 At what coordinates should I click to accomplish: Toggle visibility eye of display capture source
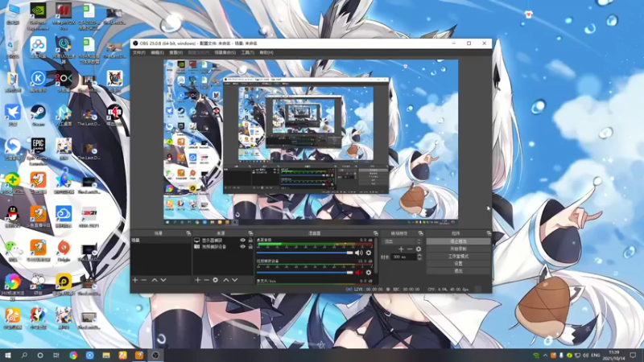tap(243, 240)
